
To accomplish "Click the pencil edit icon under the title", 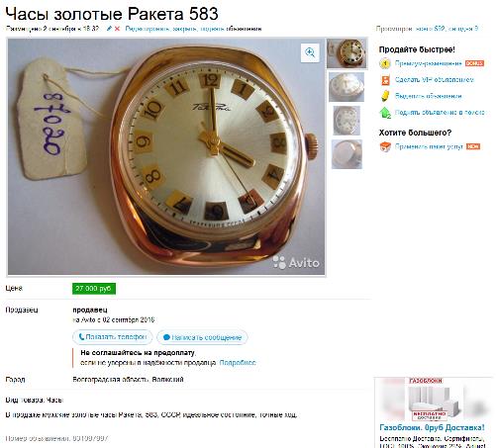I will (109, 29).
